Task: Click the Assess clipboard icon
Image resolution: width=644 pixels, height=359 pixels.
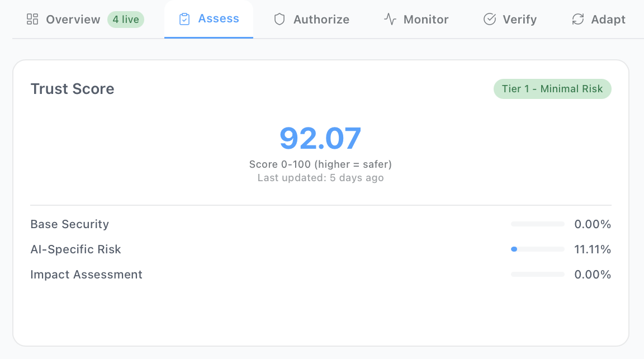Action: [186, 18]
